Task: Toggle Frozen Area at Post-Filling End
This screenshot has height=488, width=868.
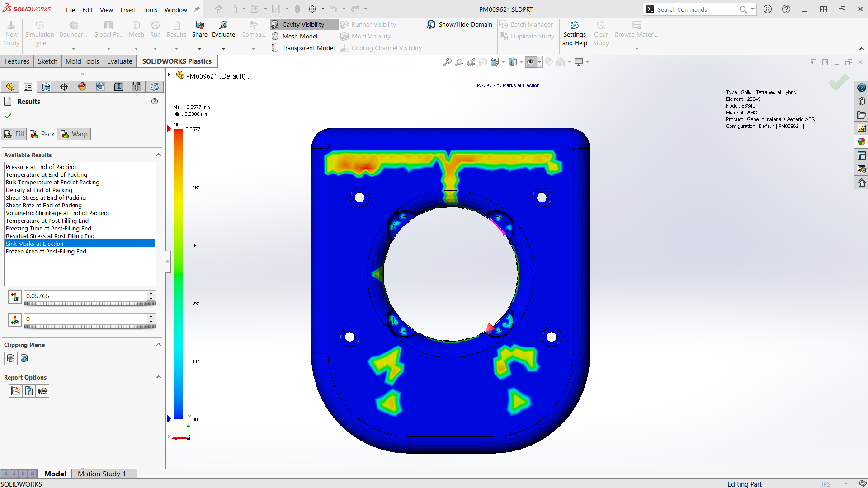Action: [46, 251]
